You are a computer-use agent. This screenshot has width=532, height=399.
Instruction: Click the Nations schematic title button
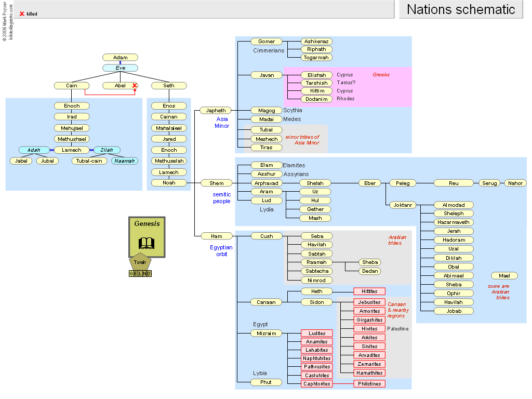(x=461, y=9)
